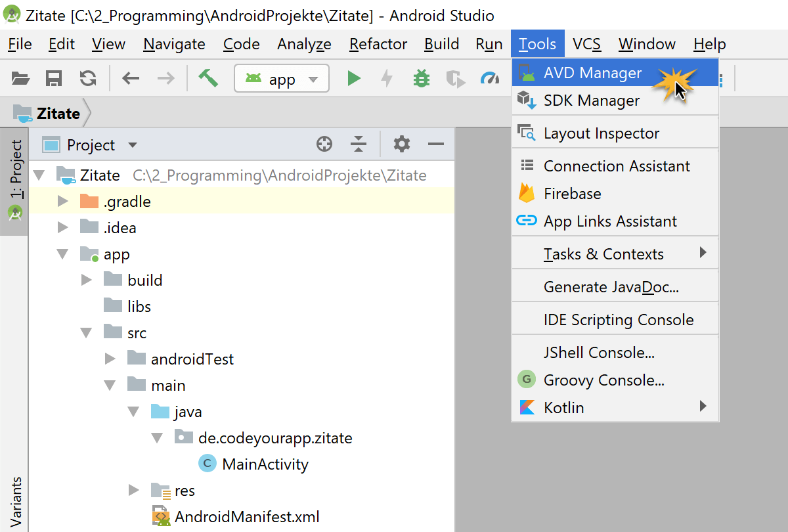The image size is (788, 532).
Task: Collapse the main folder
Action: point(110,386)
